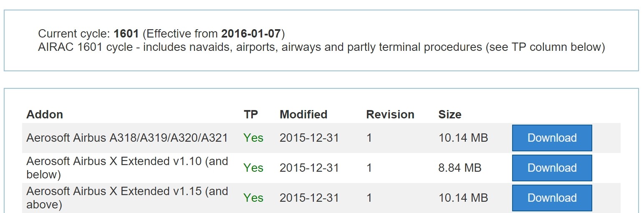The width and height of the screenshot is (644, 213).
Task: Click the green Yes in the A318/A319/A320/A321 row
Action: 253,138
